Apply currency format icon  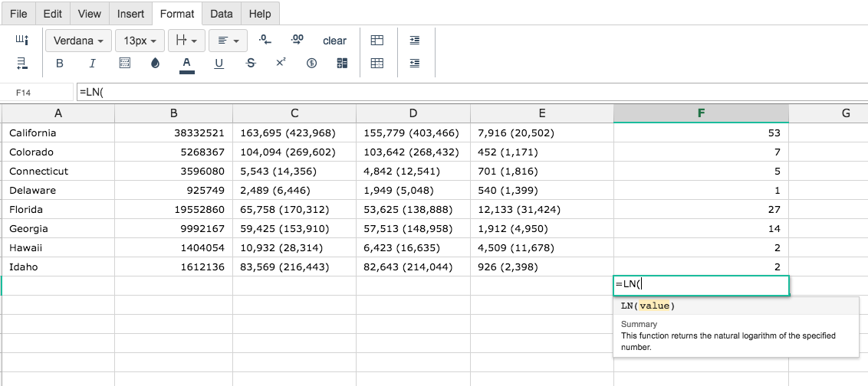(x=311, y=63)
